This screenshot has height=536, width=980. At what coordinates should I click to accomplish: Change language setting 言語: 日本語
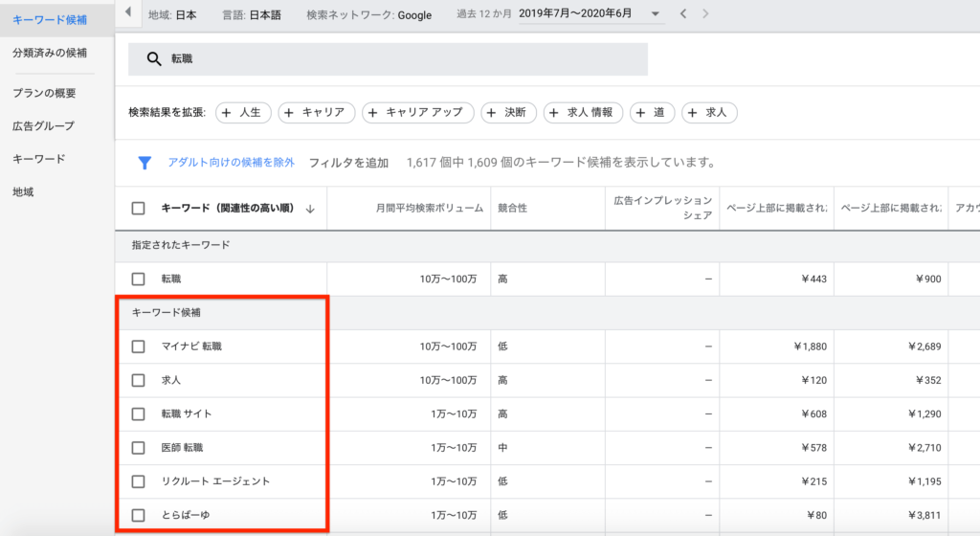(252, 15)
